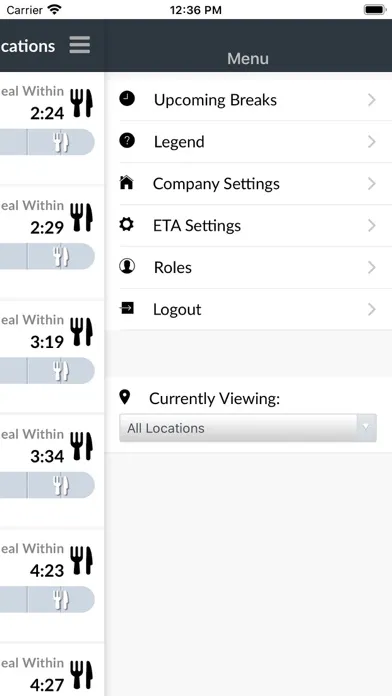
Task: Click the chevron on the Roles row
Action: click(x=372, y=267)
